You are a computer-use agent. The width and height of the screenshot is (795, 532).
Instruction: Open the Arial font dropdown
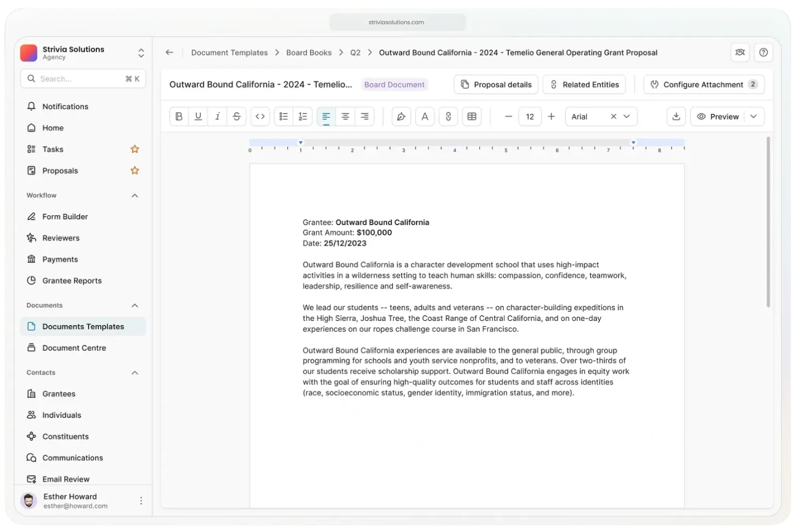click(627, 116)
